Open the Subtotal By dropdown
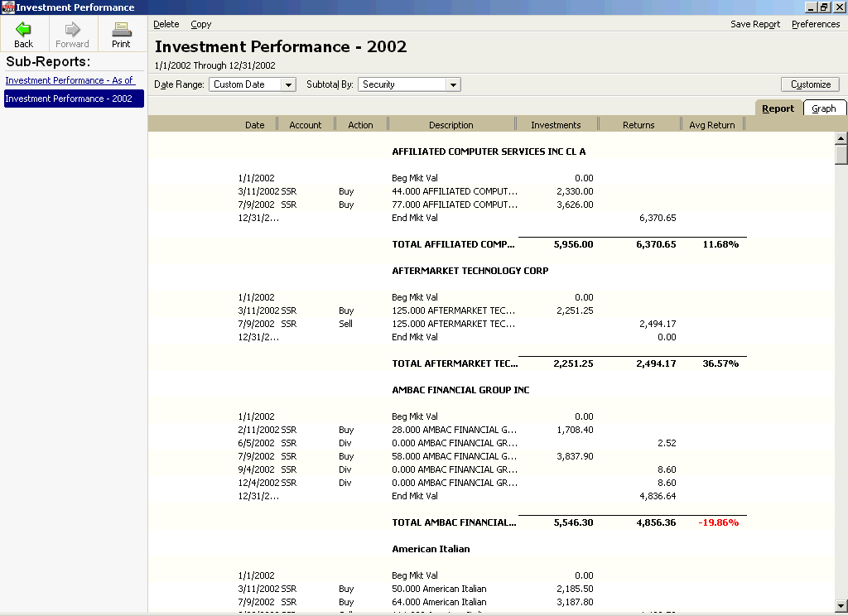The width and height of the screenshot is (848, 616). [x=407, y=84]
